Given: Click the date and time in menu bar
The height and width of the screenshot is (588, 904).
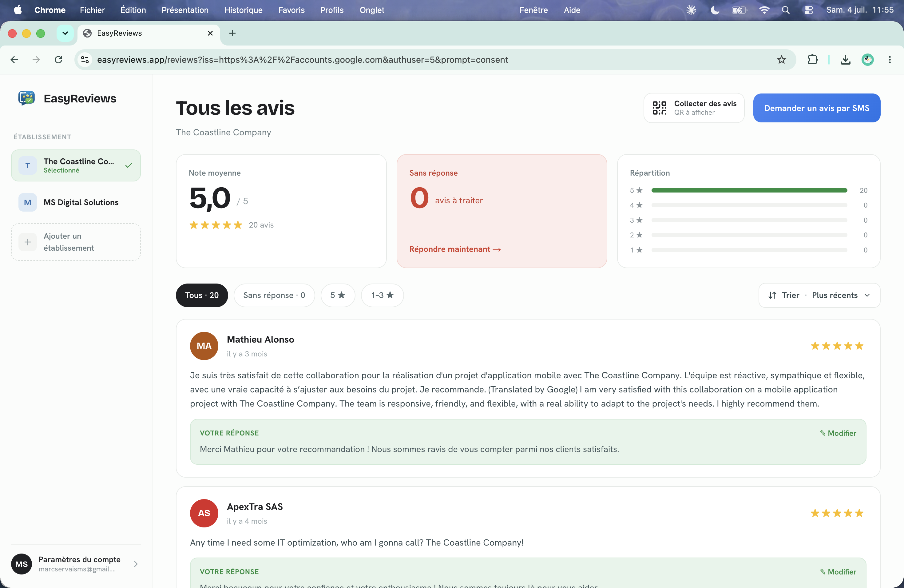Looking at the screenshot, I should coord(860,10).
